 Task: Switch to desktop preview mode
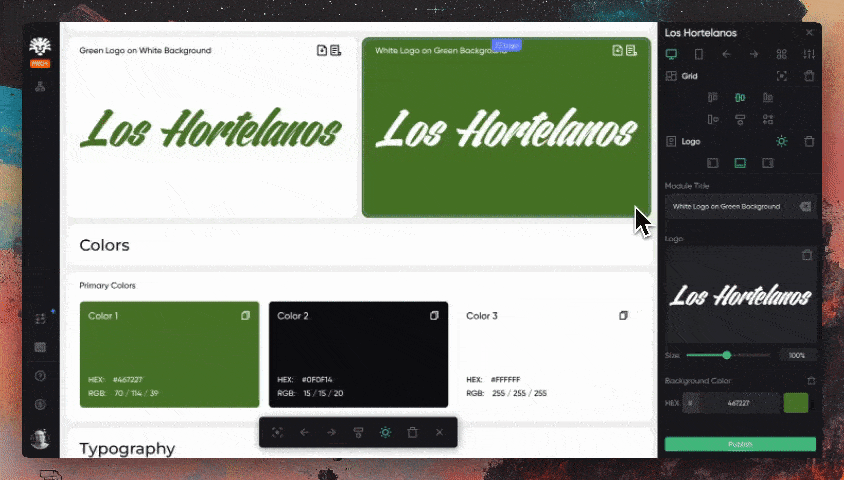(x=672, y=54)
